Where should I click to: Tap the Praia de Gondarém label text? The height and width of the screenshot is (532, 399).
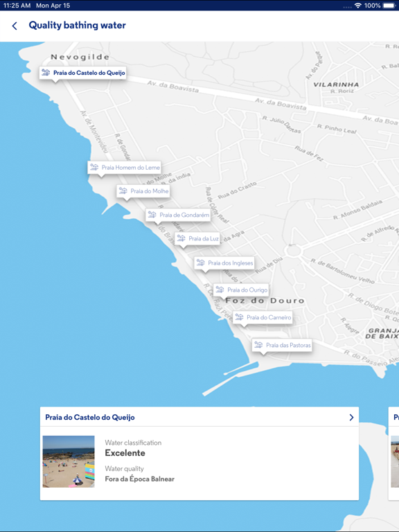pos(184,215)
